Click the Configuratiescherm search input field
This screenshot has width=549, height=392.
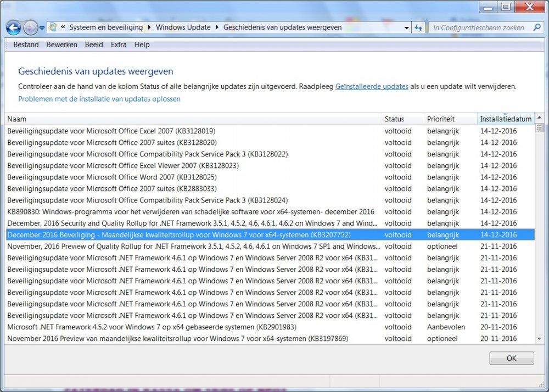[478, 27]
